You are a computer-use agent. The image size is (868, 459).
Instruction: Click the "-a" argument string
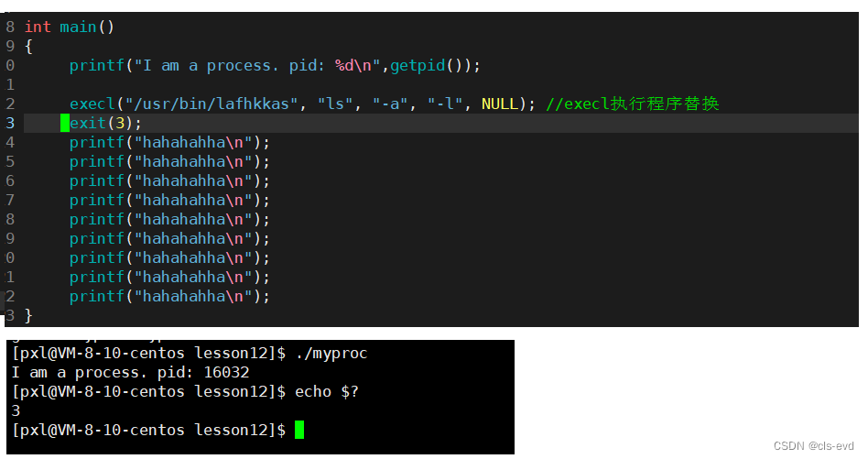click(x=390, y=104)
